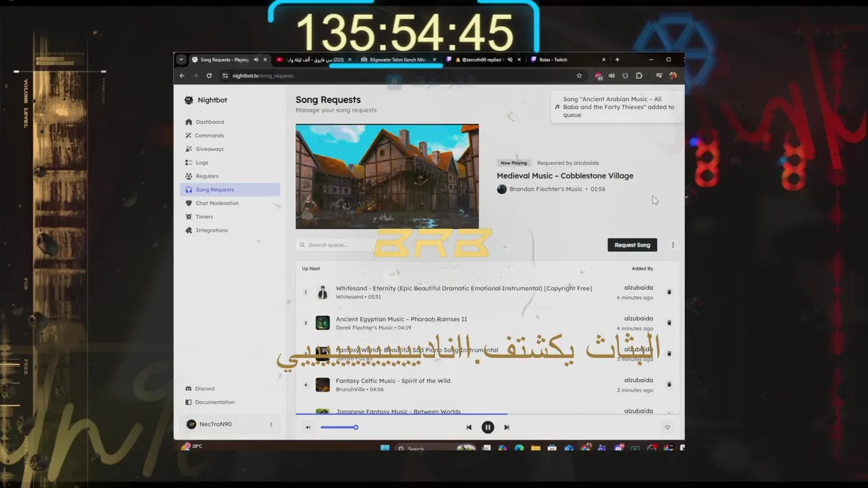
Task: Skip to the previous song
Action: click(x=469, y=428)
